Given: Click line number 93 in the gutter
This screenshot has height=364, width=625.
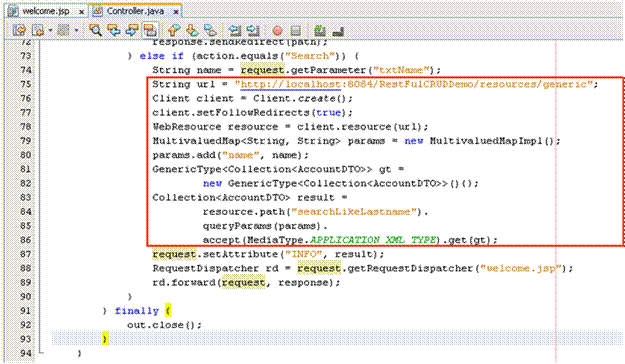Looking at the screenshot, I should (x=26, y=338).
